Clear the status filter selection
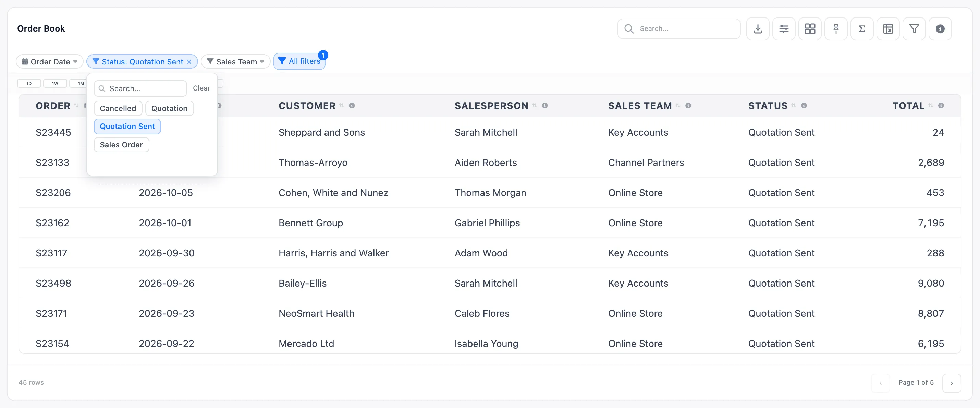Screen dimensions: 980x408 pyautogui.click(x=201, y=88)
